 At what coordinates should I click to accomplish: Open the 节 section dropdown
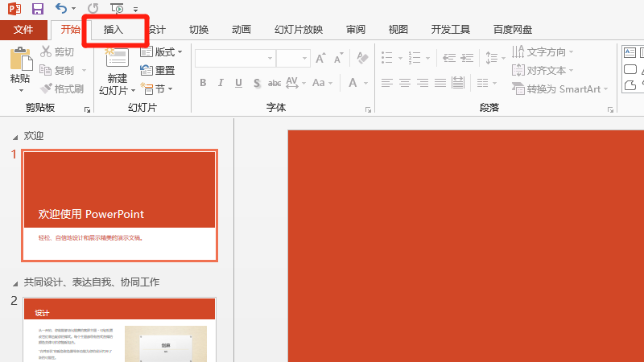[156, 88]
